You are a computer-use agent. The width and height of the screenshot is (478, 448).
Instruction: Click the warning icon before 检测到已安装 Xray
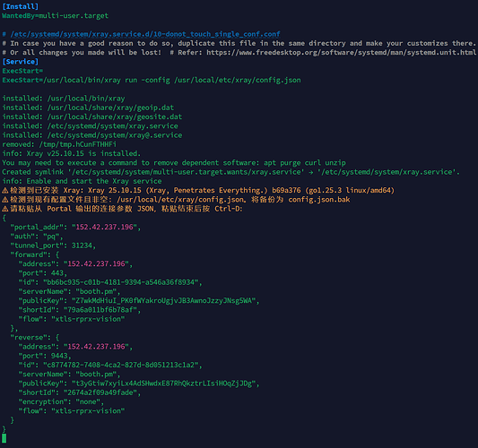5,190
